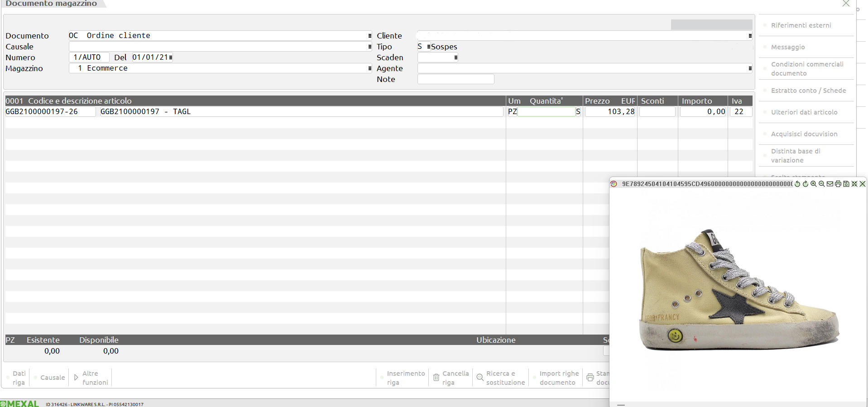Open Ricerca e sostituzione

coord(501,378)
